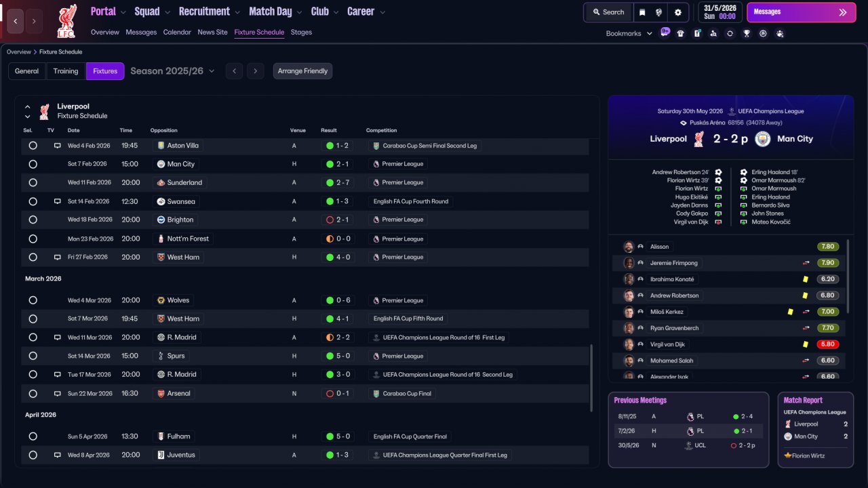The width and height of the screenshot is (868, 488).
Task: Click the player search bookmark icon
Action: [x=713, y=33]
